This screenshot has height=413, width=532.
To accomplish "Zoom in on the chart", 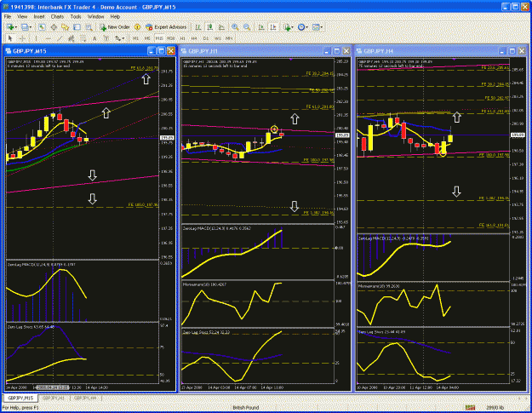I will 235,27.
